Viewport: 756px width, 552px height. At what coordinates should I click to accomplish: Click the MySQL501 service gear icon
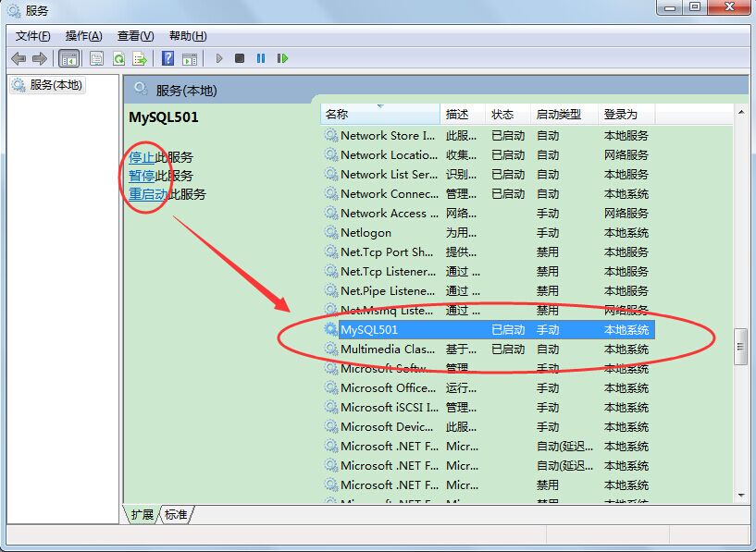pyautogui.click(x=330, y=330)
